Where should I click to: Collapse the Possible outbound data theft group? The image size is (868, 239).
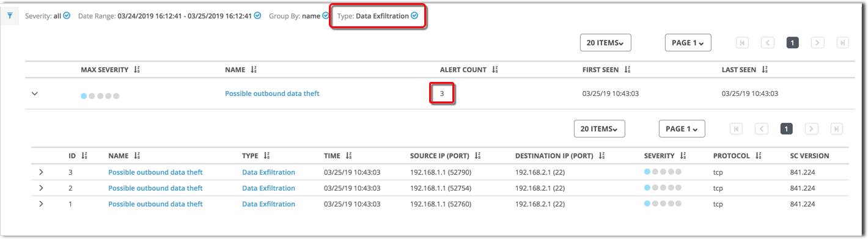35,94
